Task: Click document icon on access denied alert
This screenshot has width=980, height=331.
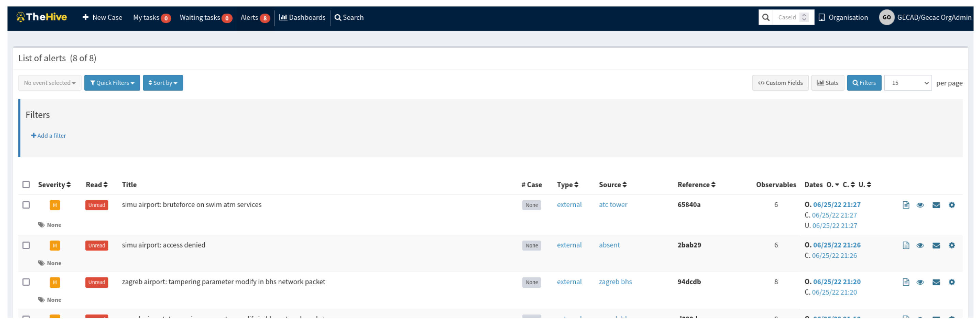Action: click(x=905, y=246)
